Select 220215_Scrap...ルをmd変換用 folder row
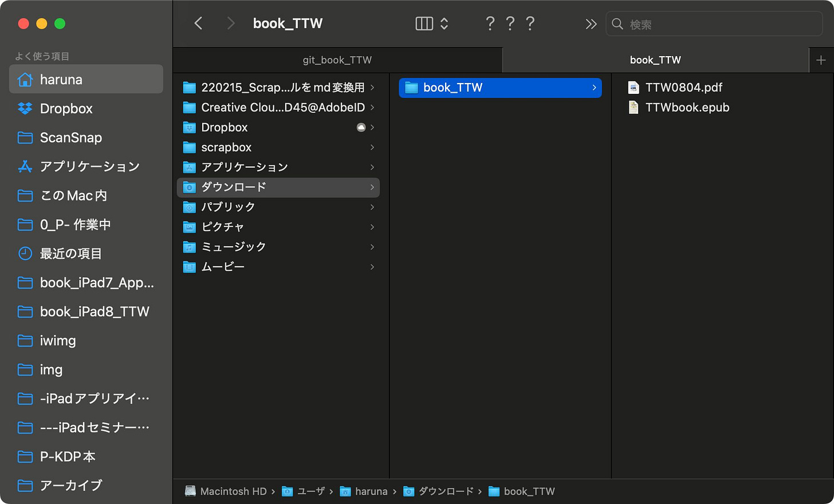The width and height of the screenshot is (834, 504). [278, 88]
